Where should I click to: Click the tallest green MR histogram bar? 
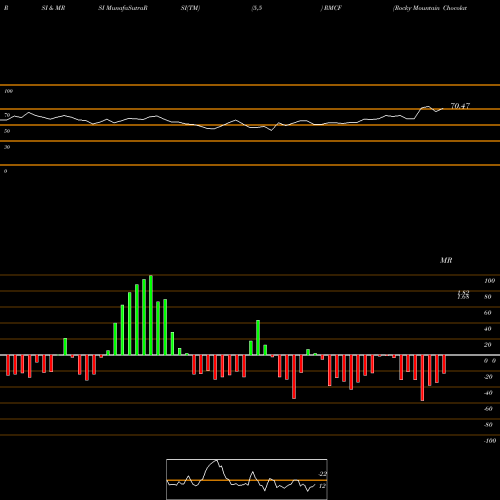pos(151,315)
